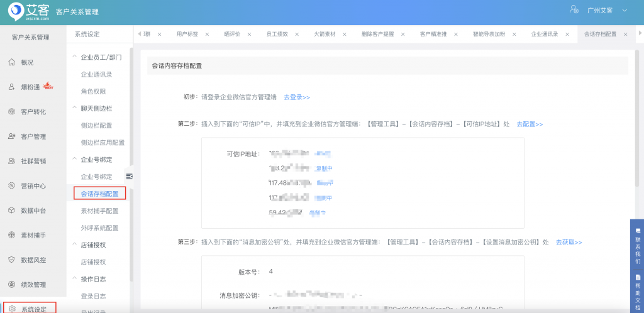Screen dimensions: 644x313
Task: Close the 晒评价 tab
Action: pos(249,34)
